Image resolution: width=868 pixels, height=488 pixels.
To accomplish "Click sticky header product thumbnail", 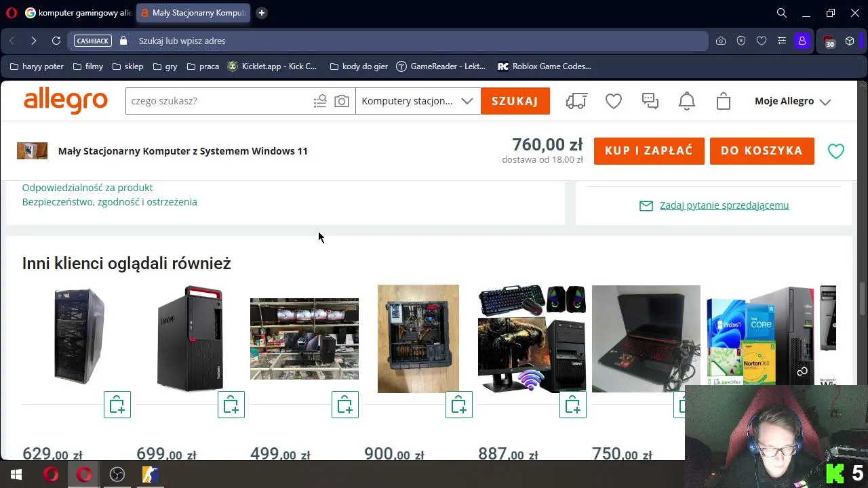I will [32, 151].
